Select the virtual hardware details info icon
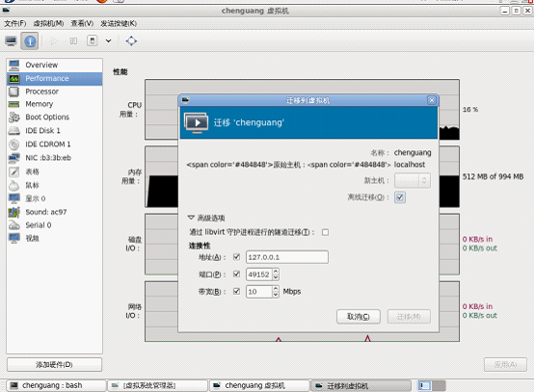This screenshot has width=535, height=392. point(30,41)
